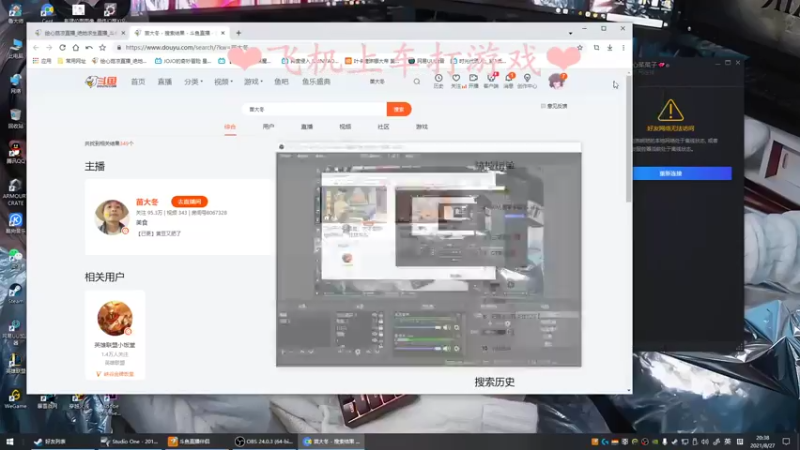The height and width of the screenshot is (450, 800).
Task: Open the 消息 bell icon
Action: click(x=509, y=81)
